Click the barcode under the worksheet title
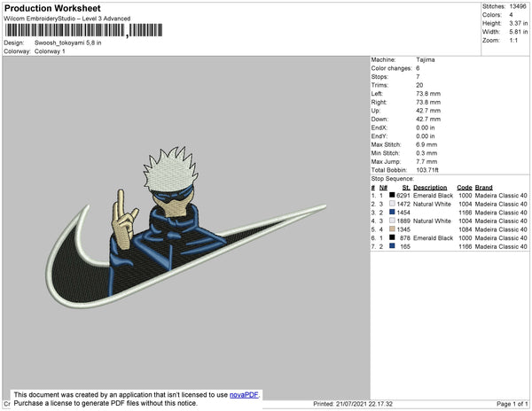This screenshot has height=411, width=532. pyautogui.click(x=83, y=30)
